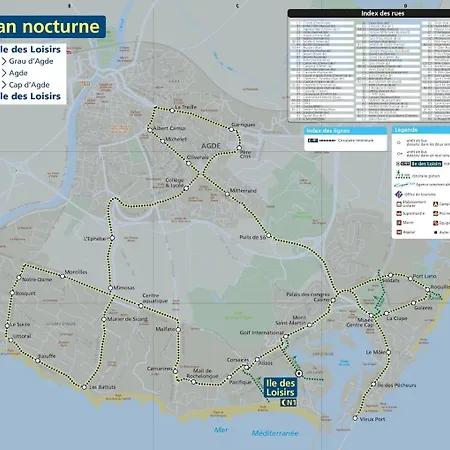Click the Camping legend icon
The image size is (450, 450).
click(x=435, y=204)
